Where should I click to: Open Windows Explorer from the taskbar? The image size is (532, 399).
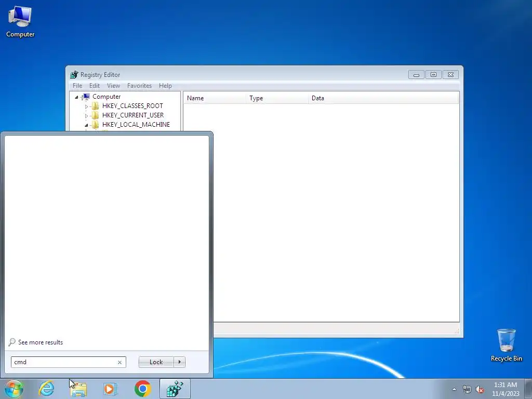point(79,390)
